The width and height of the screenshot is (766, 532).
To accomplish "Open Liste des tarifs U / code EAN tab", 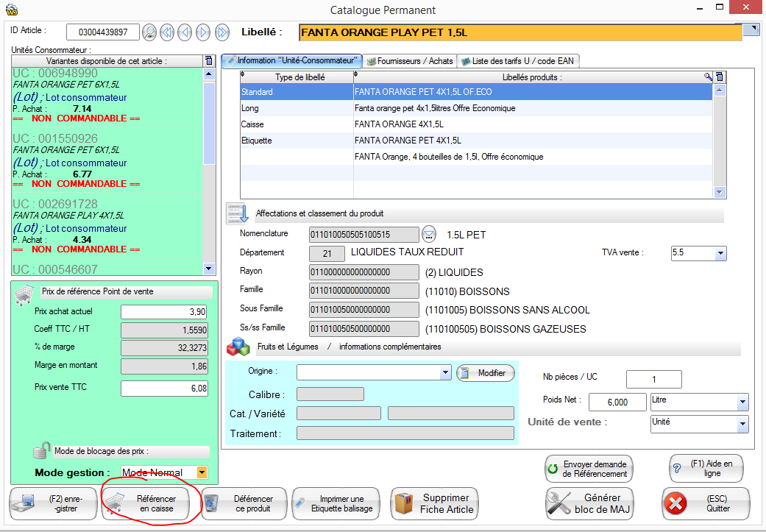I will tap(517, 61).
